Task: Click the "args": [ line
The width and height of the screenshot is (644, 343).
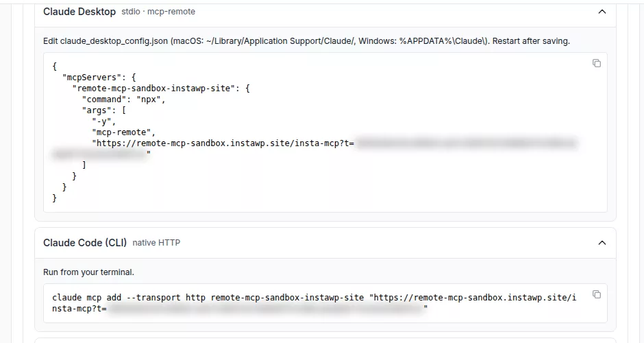Action: 103,110
